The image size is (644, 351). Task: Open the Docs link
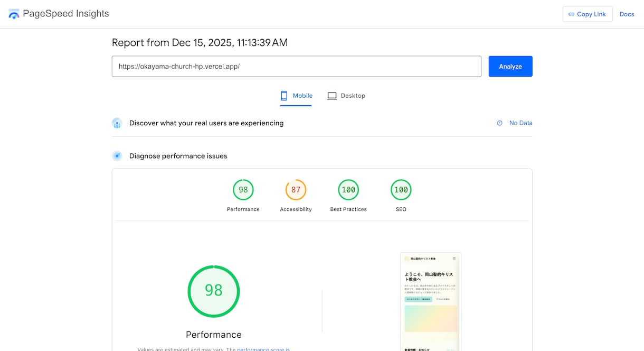(627, 14)
